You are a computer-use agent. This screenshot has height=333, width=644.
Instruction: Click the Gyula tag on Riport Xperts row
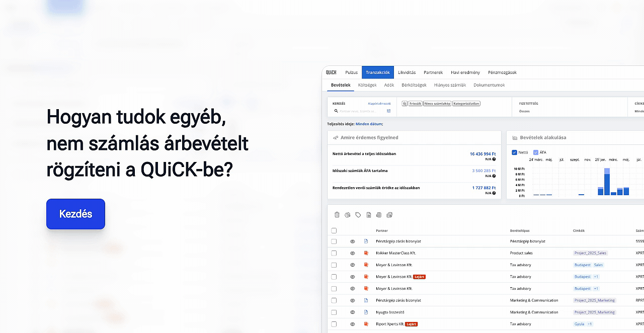pos(579,324)
